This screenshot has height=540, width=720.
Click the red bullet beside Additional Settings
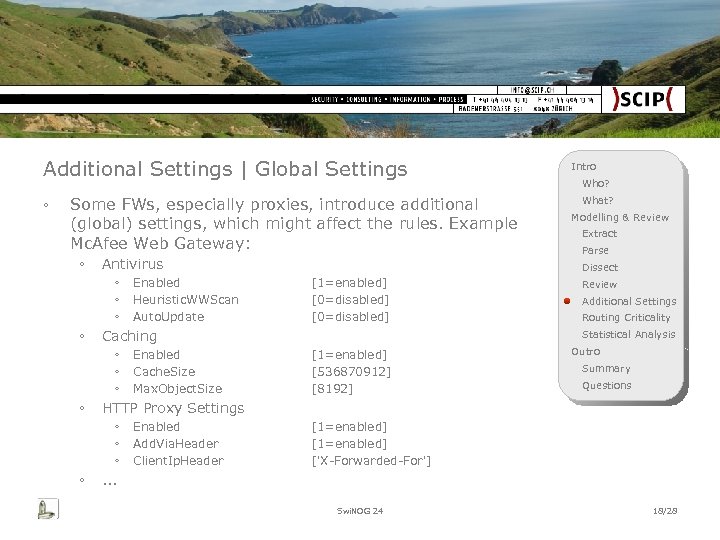tap(567, 301)
